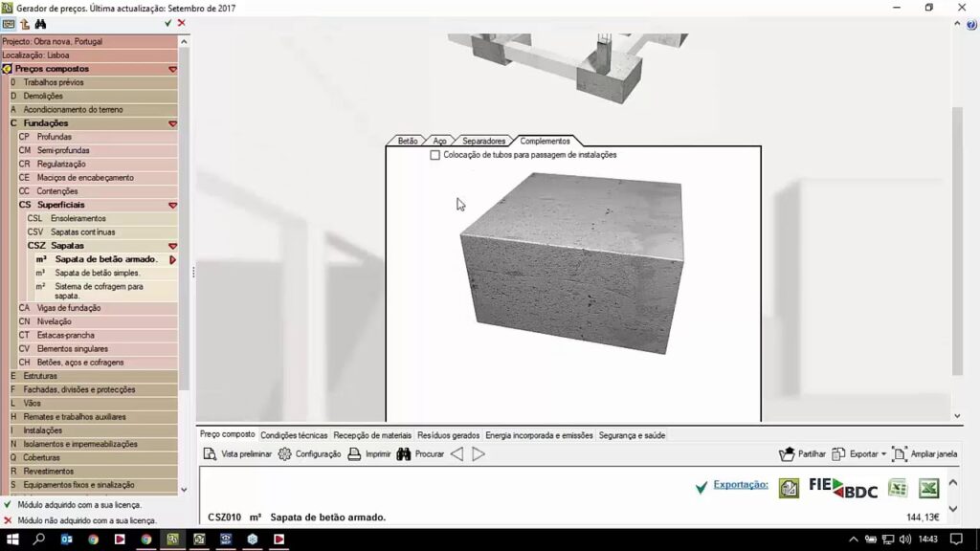
Task: Open Windows Start menu in taskbar
Action: (12, 540)
